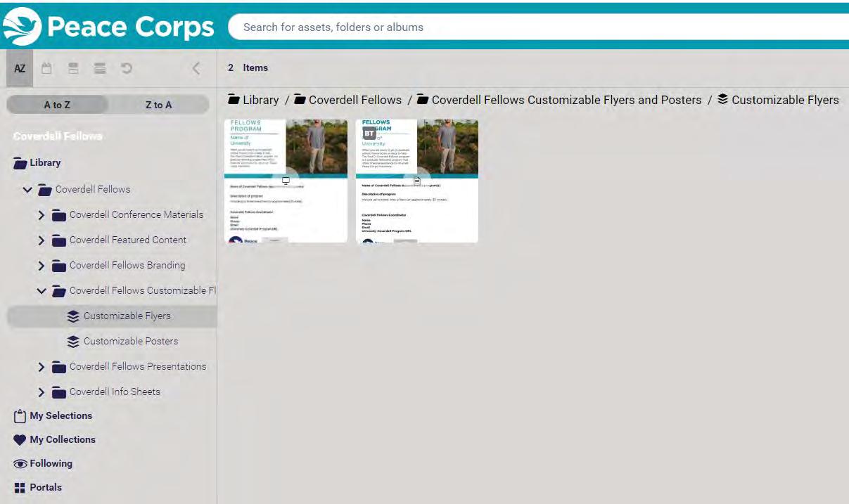Viewport: 849px width, 504px height.
Task: Click the asset search field
Action: point(538,27)
